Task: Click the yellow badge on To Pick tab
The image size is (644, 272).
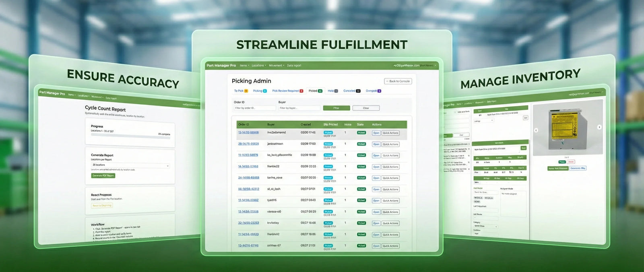Action: pos(246,91)
